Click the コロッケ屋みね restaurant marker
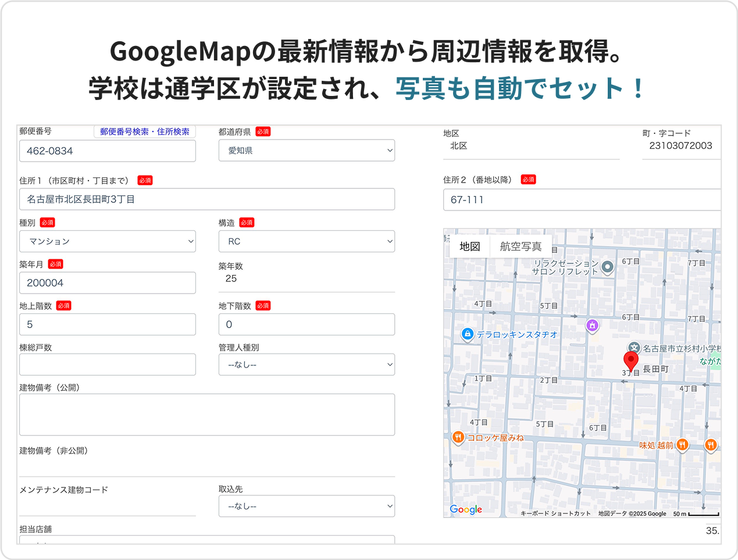This screenshot has width=738, height=560. (x=458, y=437)
